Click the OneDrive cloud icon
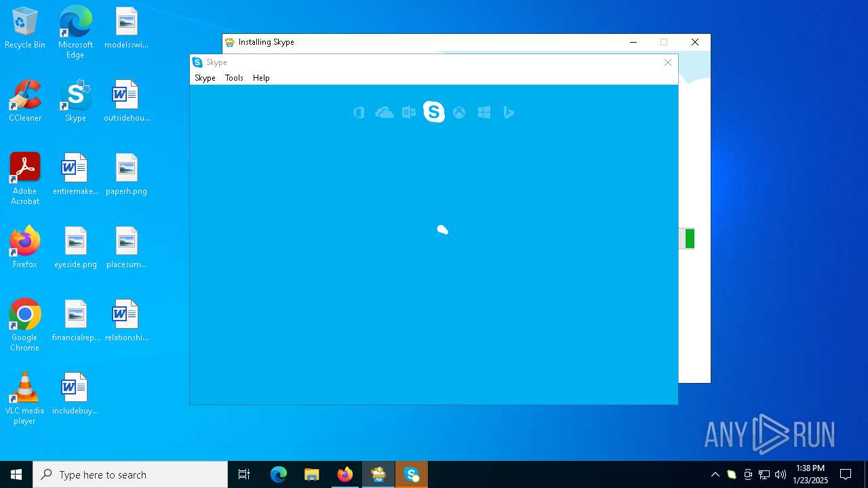This screenshot has height=488, width=868. (384, 113)
